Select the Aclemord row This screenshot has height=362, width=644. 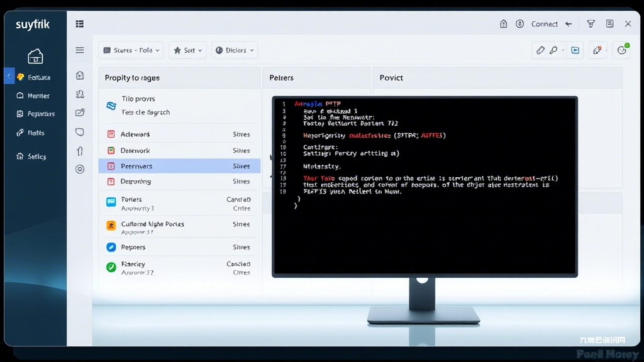[179, 134]
